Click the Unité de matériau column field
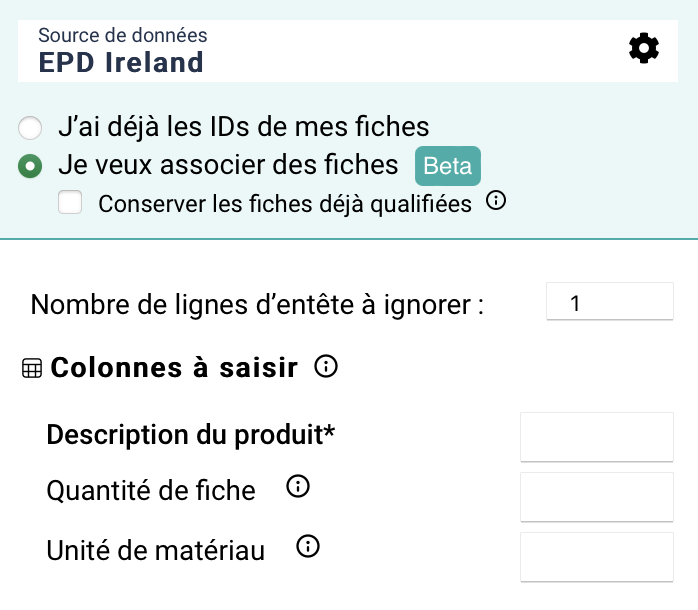Image resolution: width=698 pixels, height=610 pixels. click(x=597, y=556)
